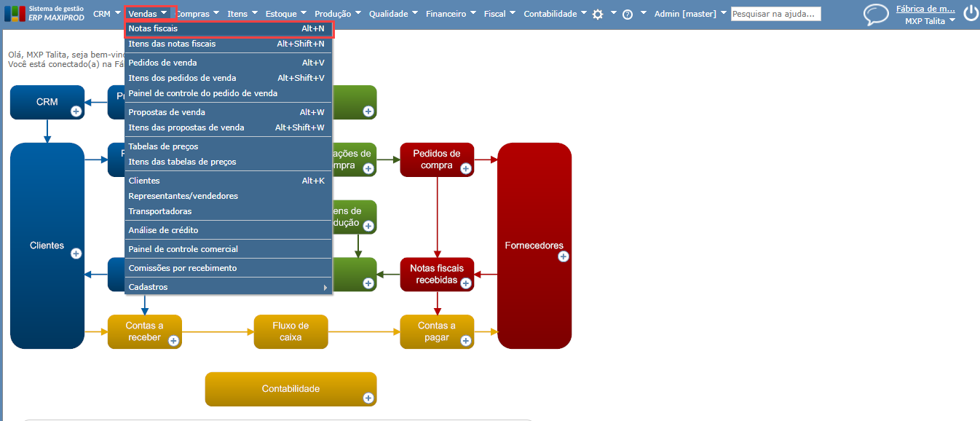The height and width of the screenshot is (421, 980).
Task: Click plus icon on Contas a receber
Action: (x=173, y=340)
